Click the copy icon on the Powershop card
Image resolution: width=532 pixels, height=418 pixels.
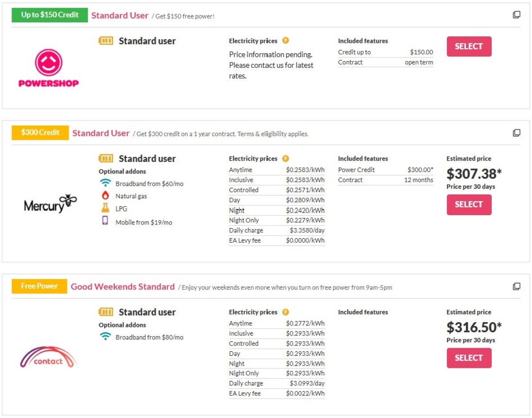(x=516, y=14)
